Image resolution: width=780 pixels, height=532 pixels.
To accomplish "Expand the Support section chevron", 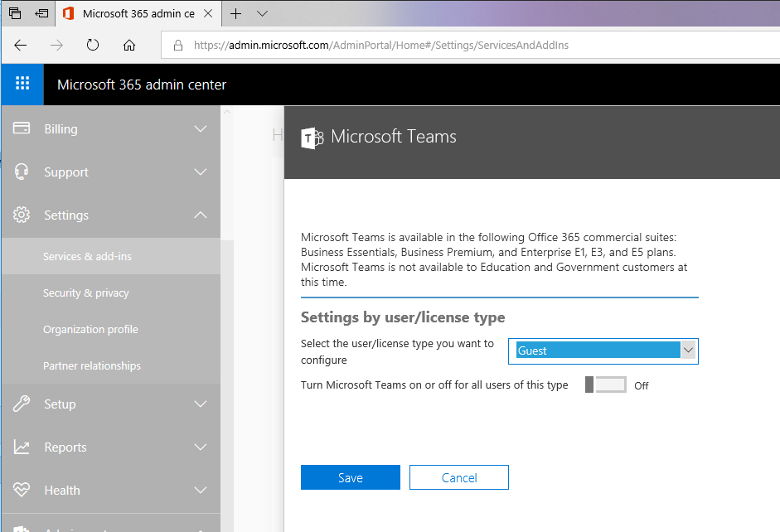I will pos(201,172).
